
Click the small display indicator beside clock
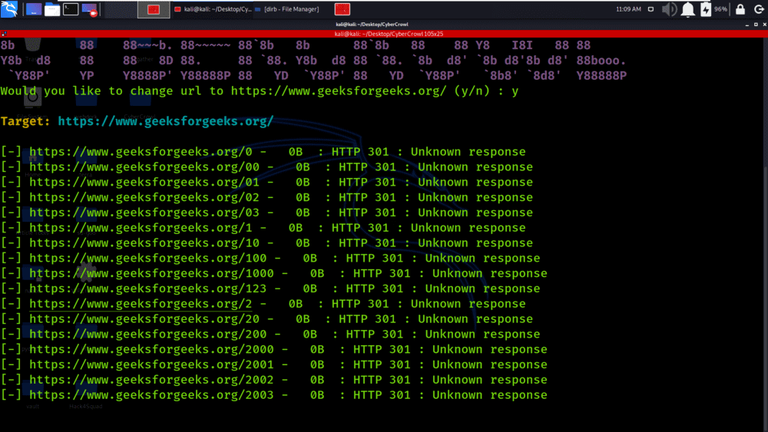(650, 9)
